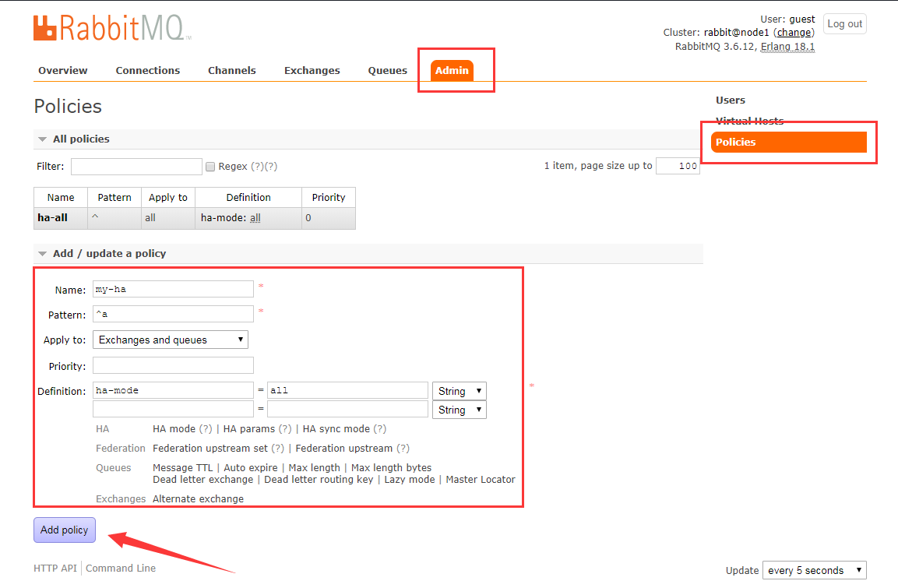Insert the Auto expire key
Image resolution: width=898 pixels, height=588 pixels.
(250, 468)
